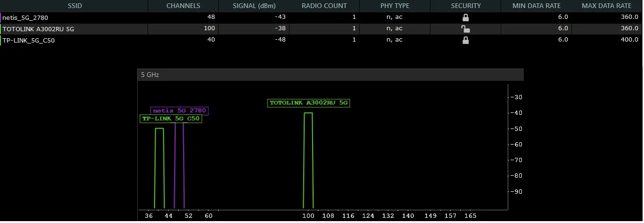Click channel value 100 in table
Image resolution: width=644 pixels, height=223 pixels.
209,28
